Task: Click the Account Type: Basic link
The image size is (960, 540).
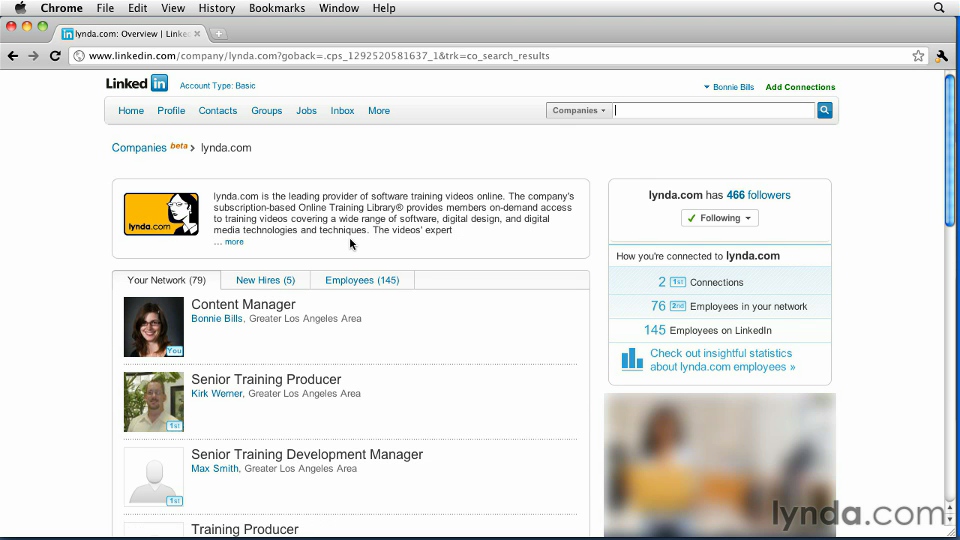Action: (x=217, y=86)
